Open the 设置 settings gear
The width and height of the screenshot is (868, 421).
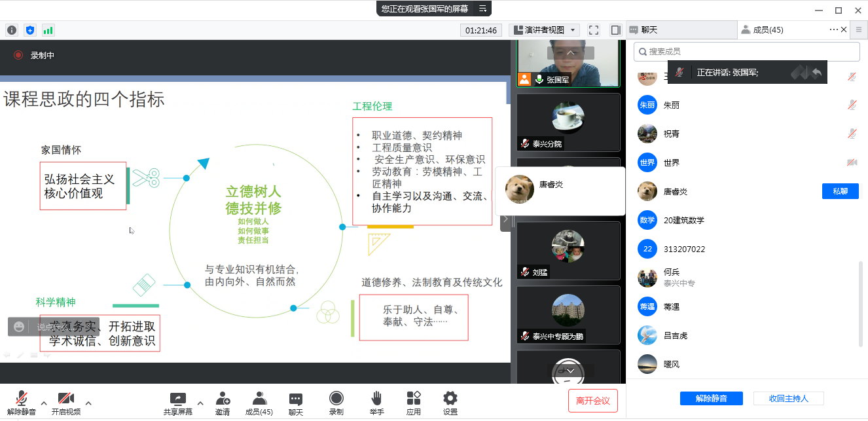pyautogui.click(x=450, y=403)
